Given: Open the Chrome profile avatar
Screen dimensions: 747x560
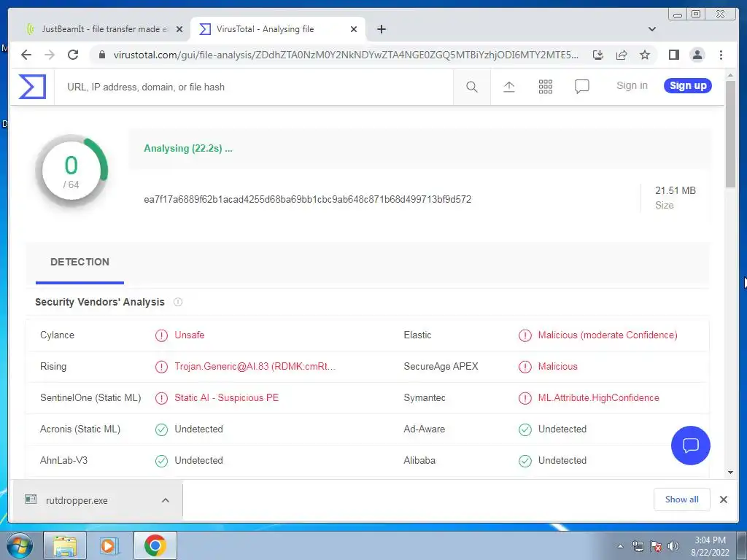Looking at the screenshot, I should point(697,55).
